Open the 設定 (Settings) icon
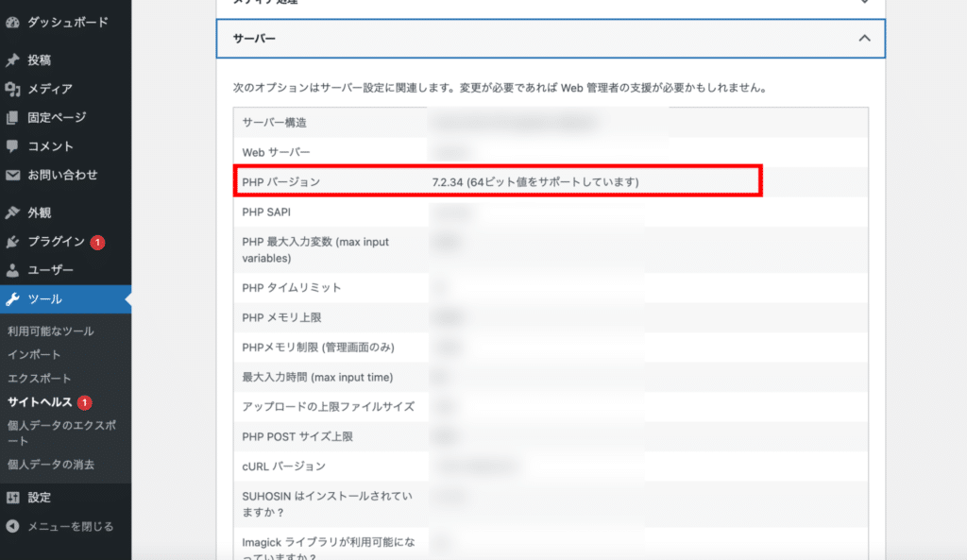 click(12, 498)
